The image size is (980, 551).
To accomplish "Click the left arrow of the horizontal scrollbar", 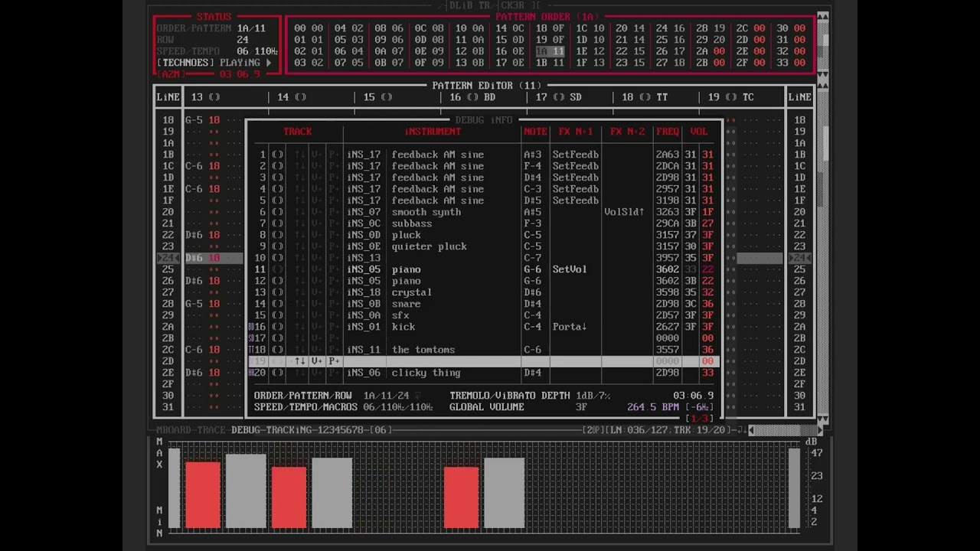I will [751, 430].
